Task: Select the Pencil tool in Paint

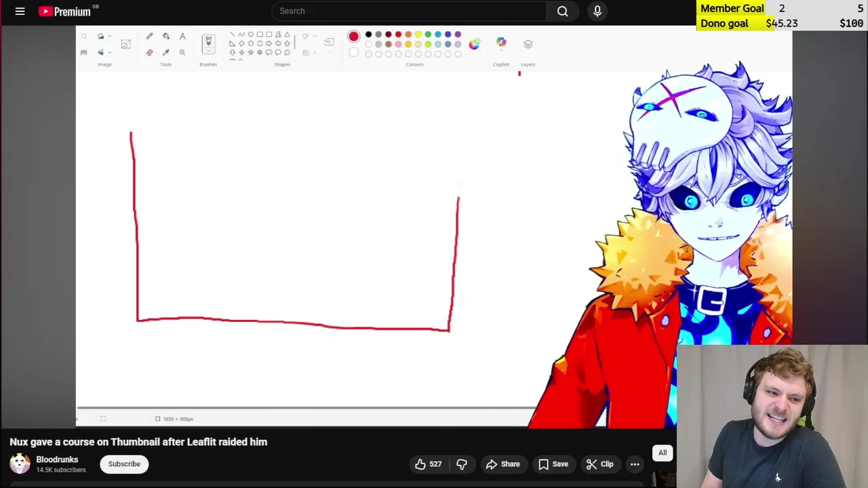Action: 149,36
